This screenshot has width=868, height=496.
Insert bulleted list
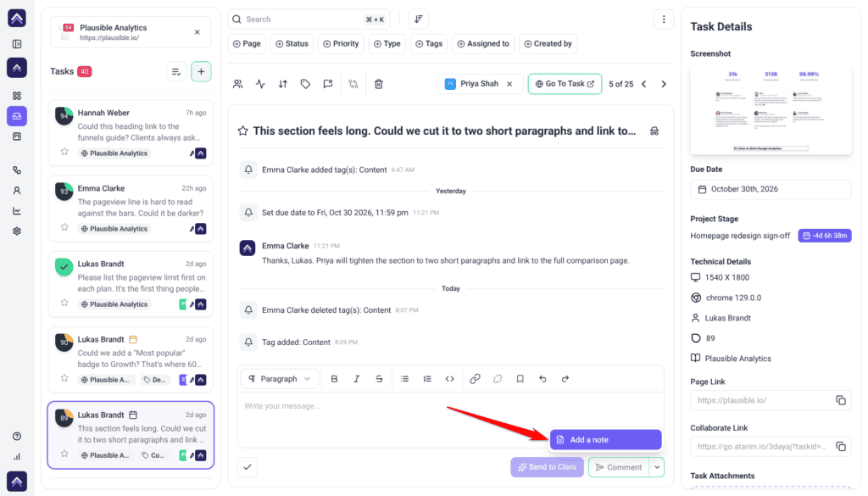[x=404, y=379]
